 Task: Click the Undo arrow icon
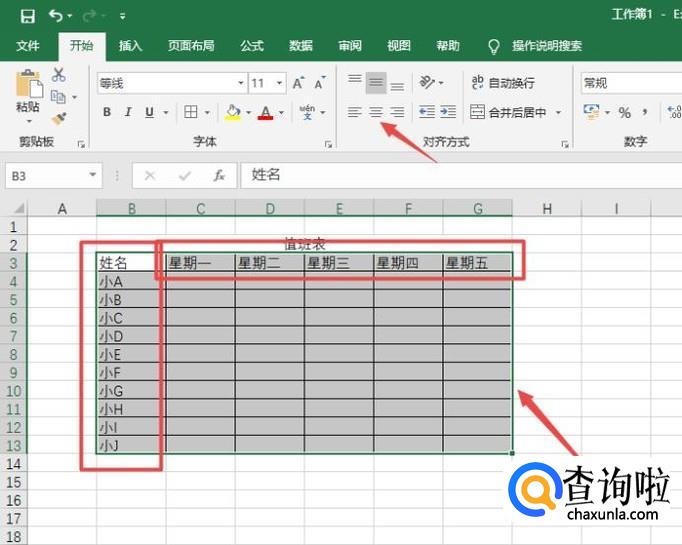[56, 16]
